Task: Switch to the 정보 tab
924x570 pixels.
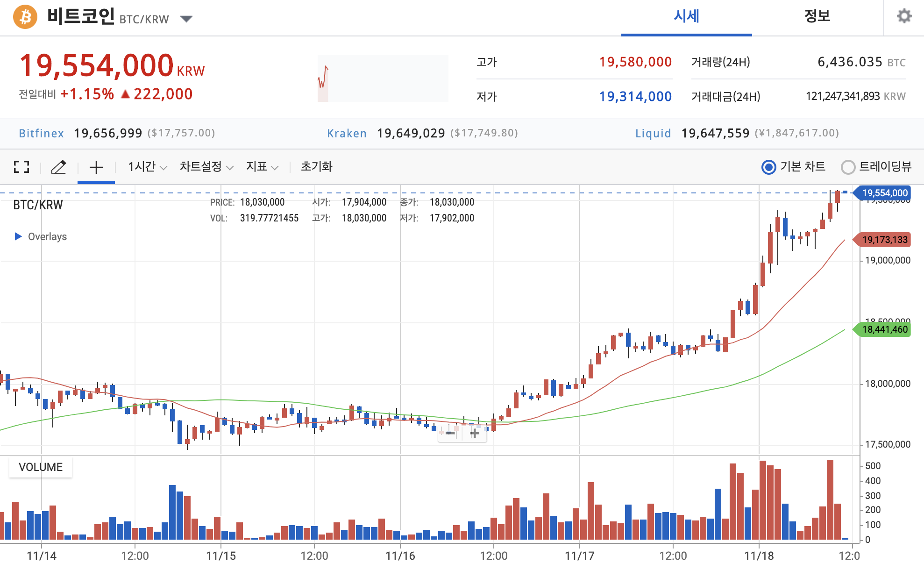Action: [817, 17]
